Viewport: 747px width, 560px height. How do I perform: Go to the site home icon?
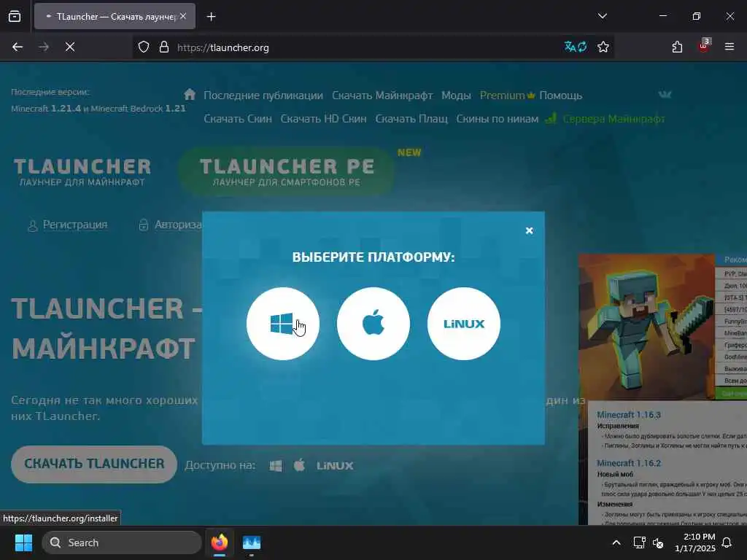pos(190,94)
